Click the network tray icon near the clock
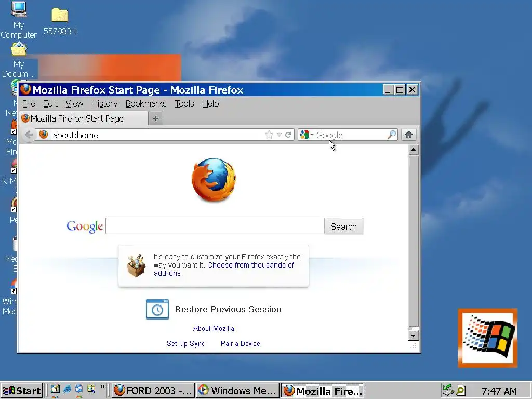This screenshot has height=399, width=532. [x=448, y=390]
